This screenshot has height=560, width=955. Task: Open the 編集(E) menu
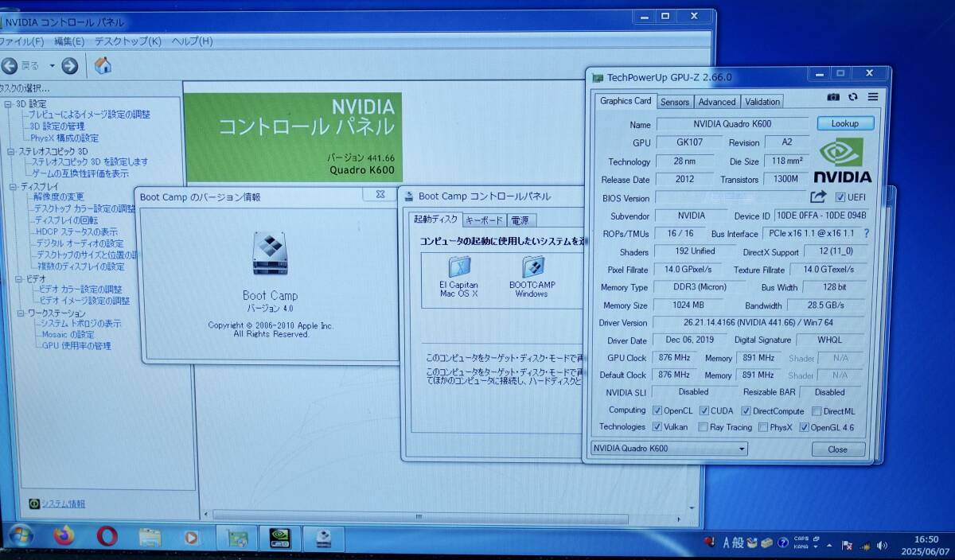pyautogui.click(x=68, y=41)
